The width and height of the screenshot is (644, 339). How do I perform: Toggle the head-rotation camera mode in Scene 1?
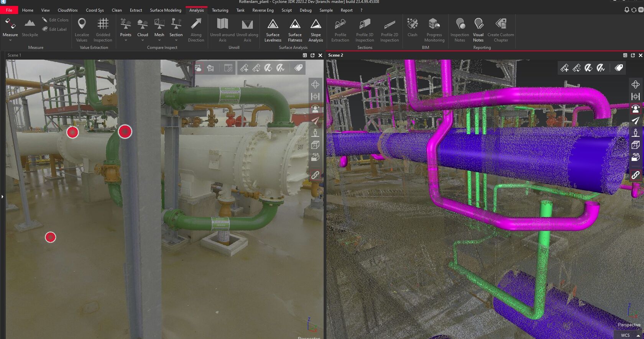(315, 109)
